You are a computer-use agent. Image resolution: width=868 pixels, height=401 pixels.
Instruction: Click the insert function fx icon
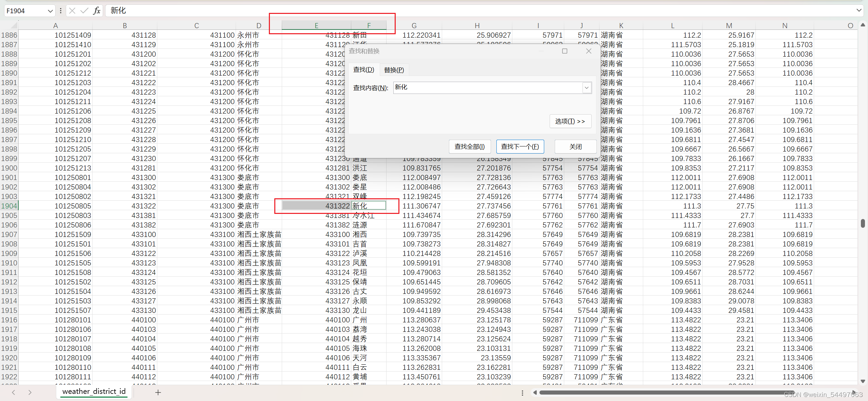point(97,11)
